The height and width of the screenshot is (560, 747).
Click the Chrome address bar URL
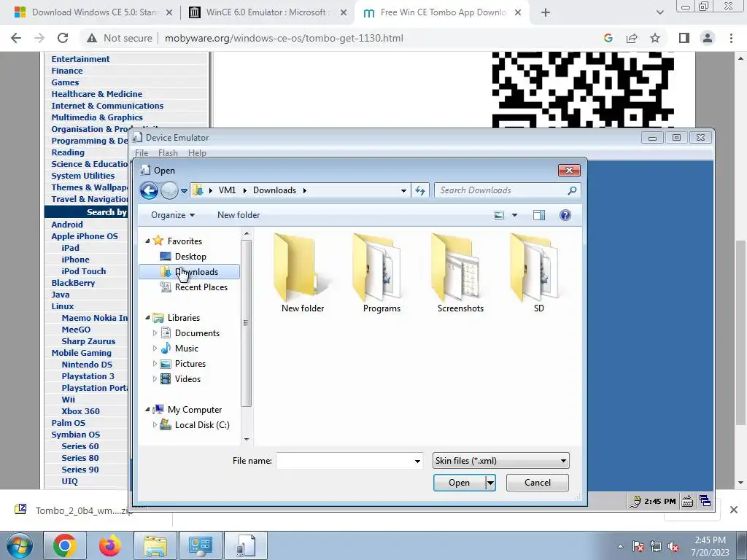point(284,38)
